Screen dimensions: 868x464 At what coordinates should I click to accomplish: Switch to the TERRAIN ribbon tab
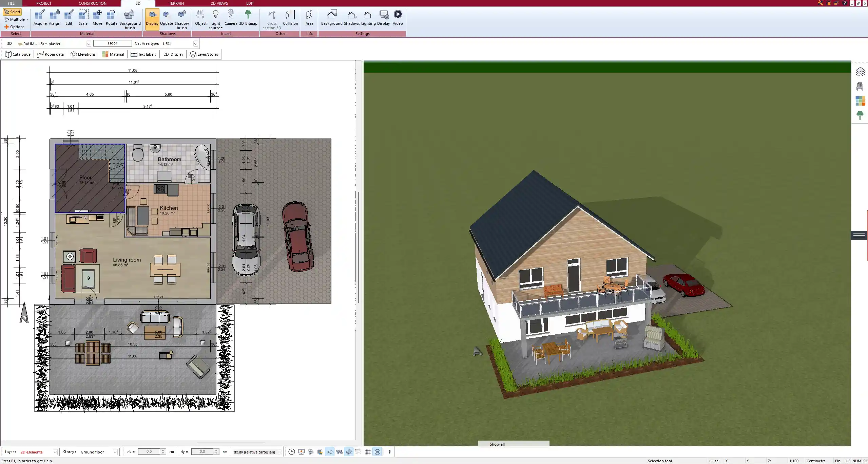coord(176,3)
